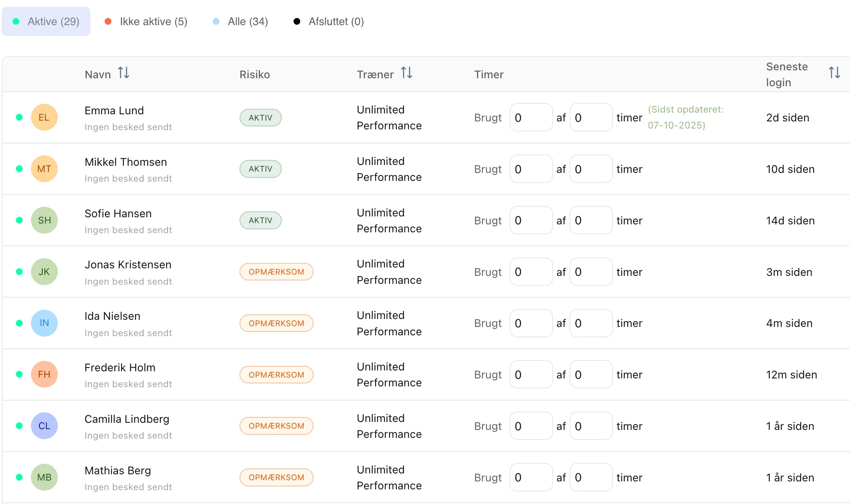Click Mathias Berg's OPMÆRKSOM badge
Image resolution: width=850 pixels, height=504 pixels.
click(276, 477)
